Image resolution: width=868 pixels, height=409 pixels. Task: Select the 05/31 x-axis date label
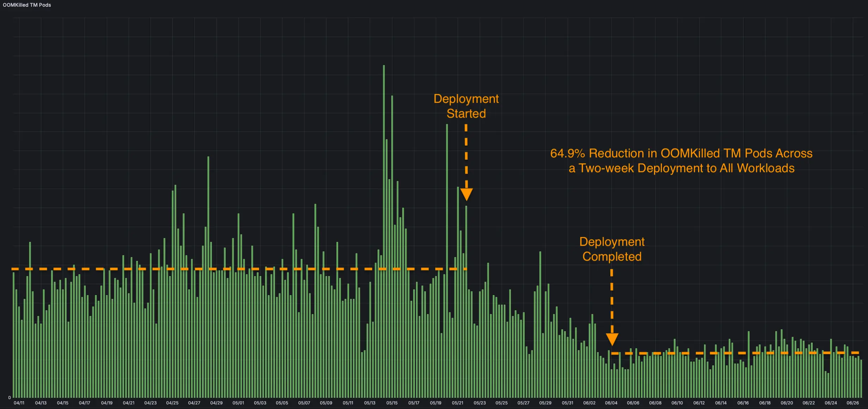pyautogui.click(x=568, y=403)
